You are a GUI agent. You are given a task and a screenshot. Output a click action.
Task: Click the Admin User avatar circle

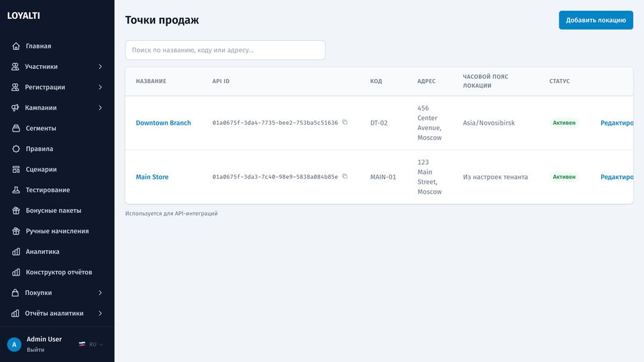pyautogui.click(x=14, y=345)
